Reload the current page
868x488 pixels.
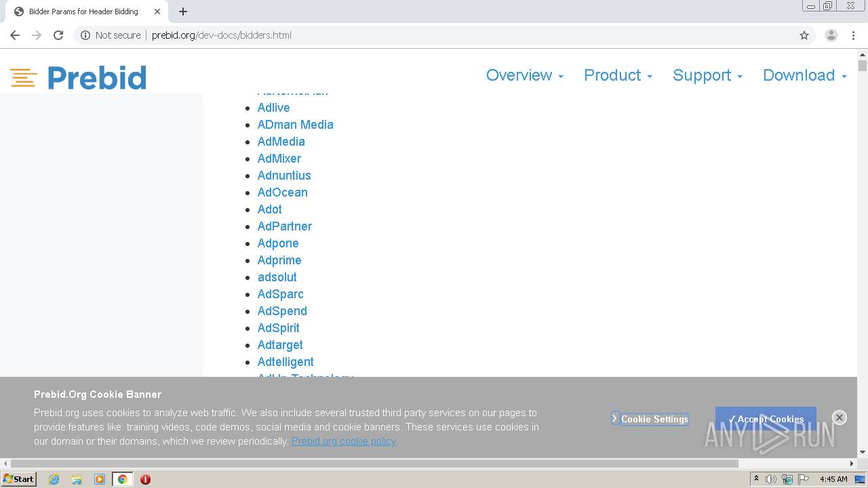(x=58, y=35)
